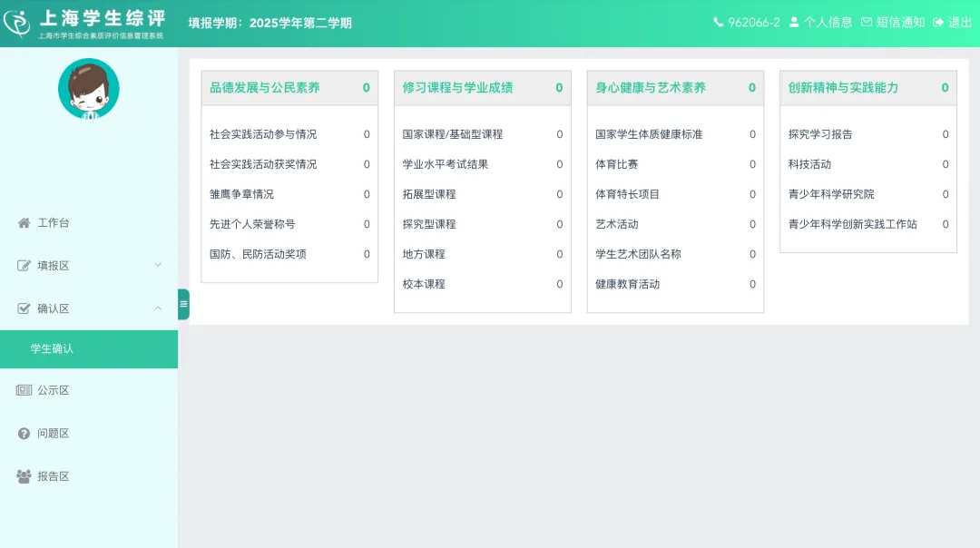Click the envelope icon for 短信通知
This screenshot has width=980, height=548.
tap(867, 23)
